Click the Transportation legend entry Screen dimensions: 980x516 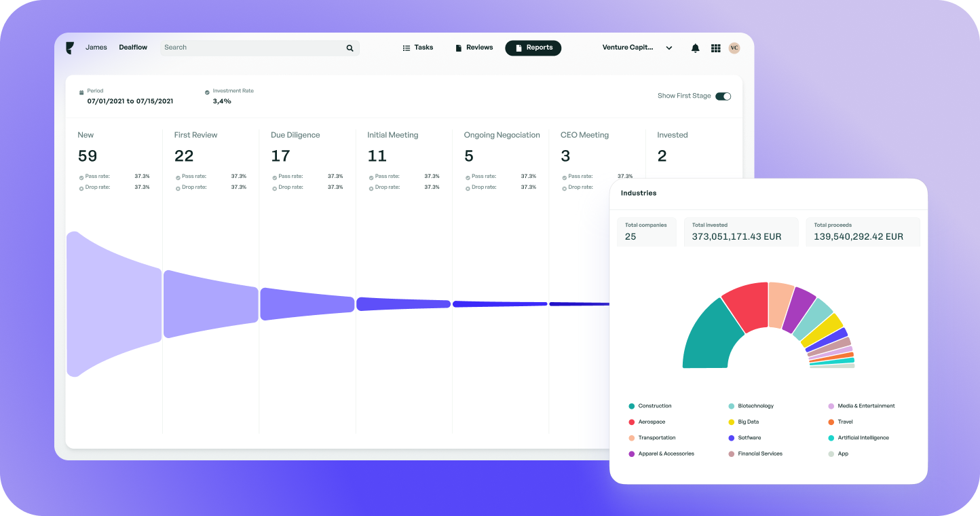652,438
